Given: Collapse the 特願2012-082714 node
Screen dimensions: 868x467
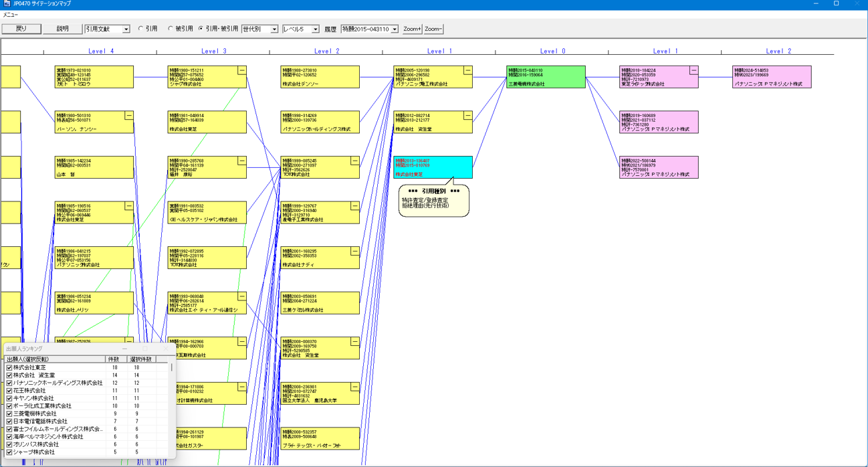Looking at the screenshot, I should [x=467, y=116].
